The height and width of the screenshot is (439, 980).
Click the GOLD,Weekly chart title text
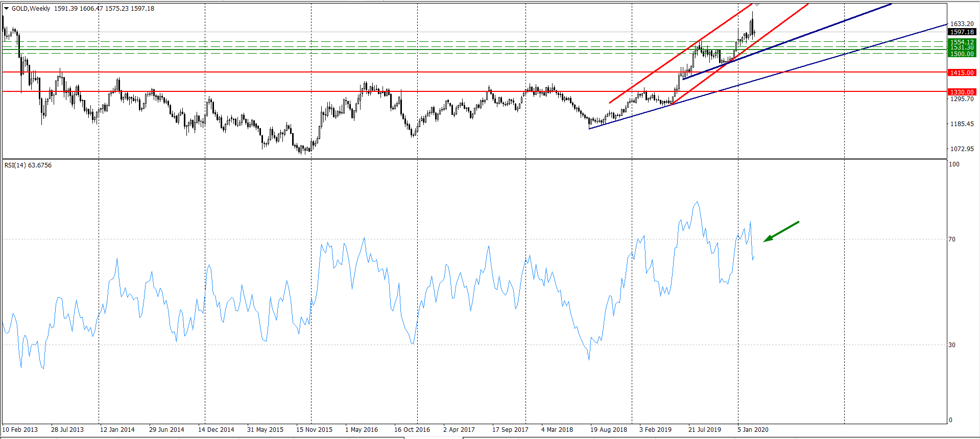(x=31, y=9)
